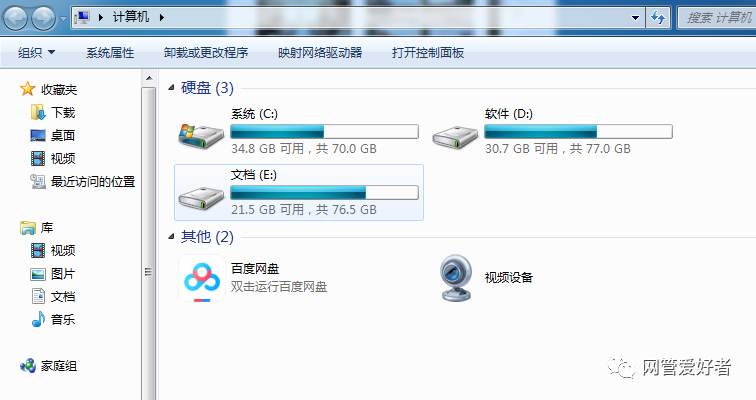This screenshot has height=400, width=756.
Task: Select the webcam 视频设备 icon
Action: pos(456,278)
